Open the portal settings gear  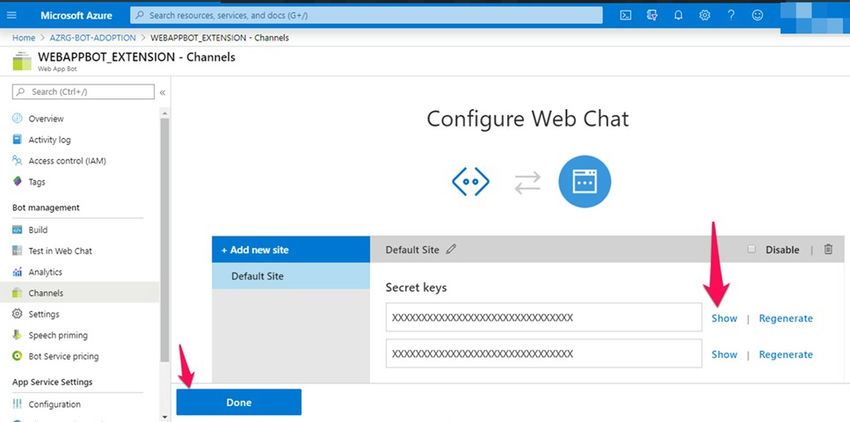[705, 15]
